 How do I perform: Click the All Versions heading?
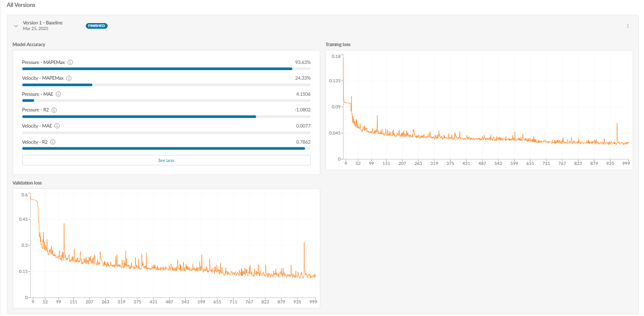pyautogui.click(x=21, y=5)
